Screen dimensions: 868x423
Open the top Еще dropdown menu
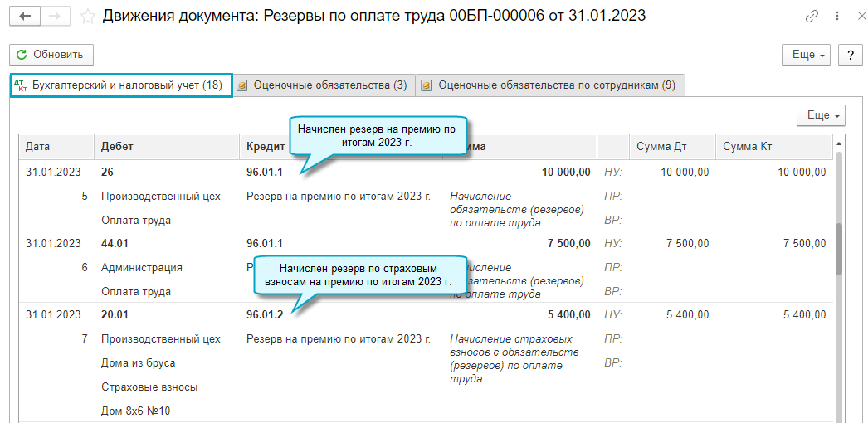[806, 55]
